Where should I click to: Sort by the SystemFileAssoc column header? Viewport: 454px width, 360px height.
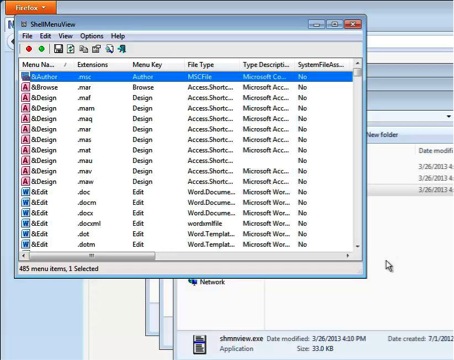pos(322,65)
